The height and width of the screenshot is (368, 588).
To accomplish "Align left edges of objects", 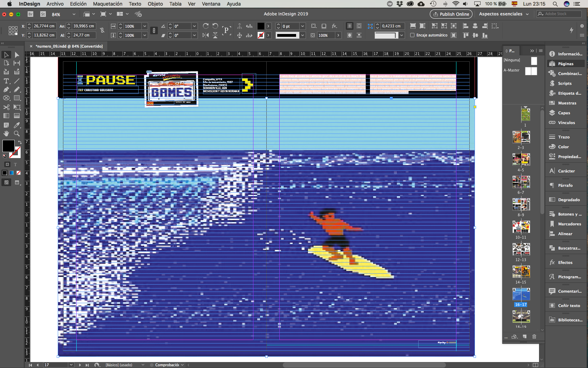I will (465, 26).
